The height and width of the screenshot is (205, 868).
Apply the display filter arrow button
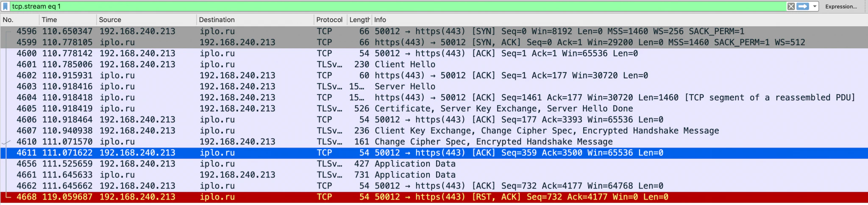[x=803, y=6]
